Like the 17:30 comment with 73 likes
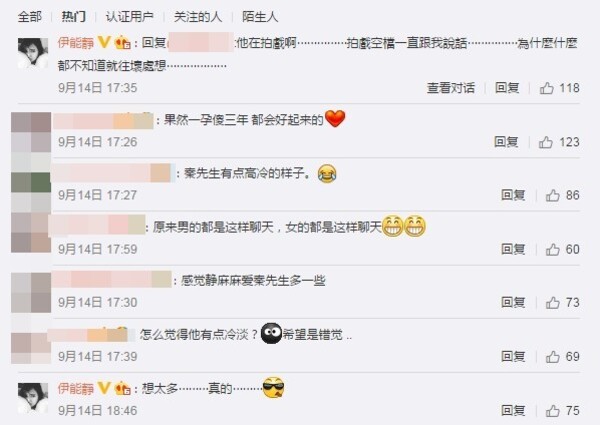The width and height of the screenshot is (600, 425). 553,303
